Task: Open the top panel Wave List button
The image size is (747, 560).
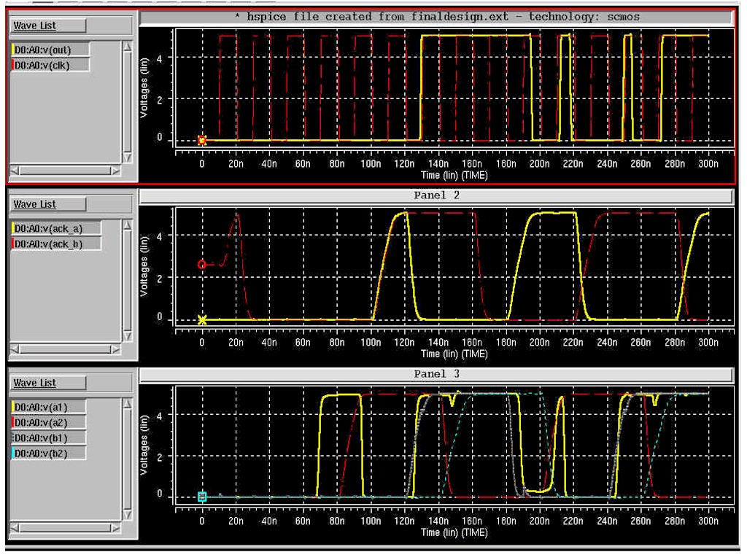Action: point(48,26)
